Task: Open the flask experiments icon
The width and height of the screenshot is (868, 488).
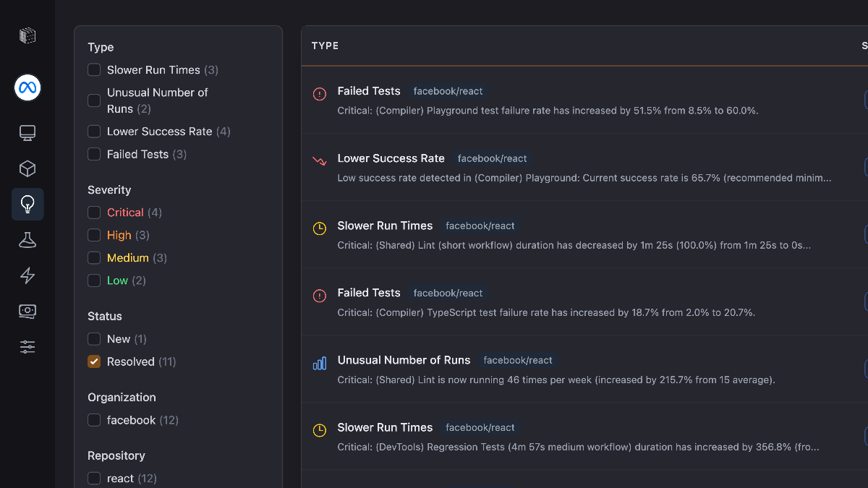Action: [27, 240]
